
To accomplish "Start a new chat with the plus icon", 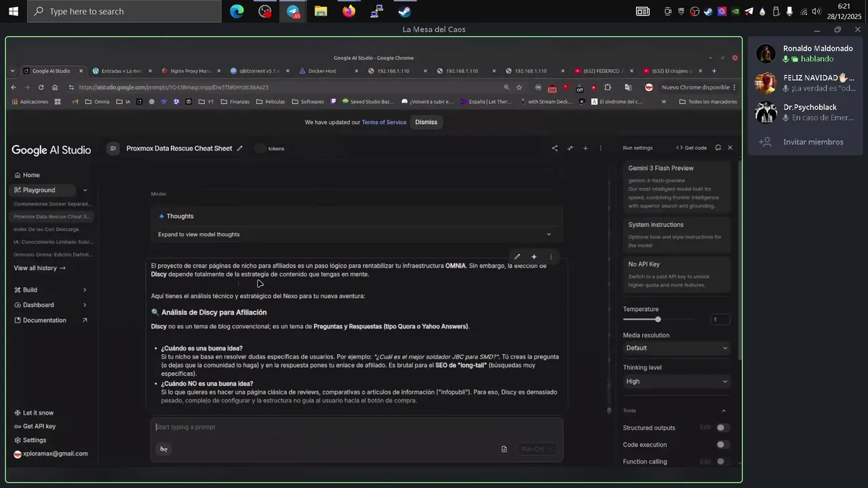I will 585,148.
